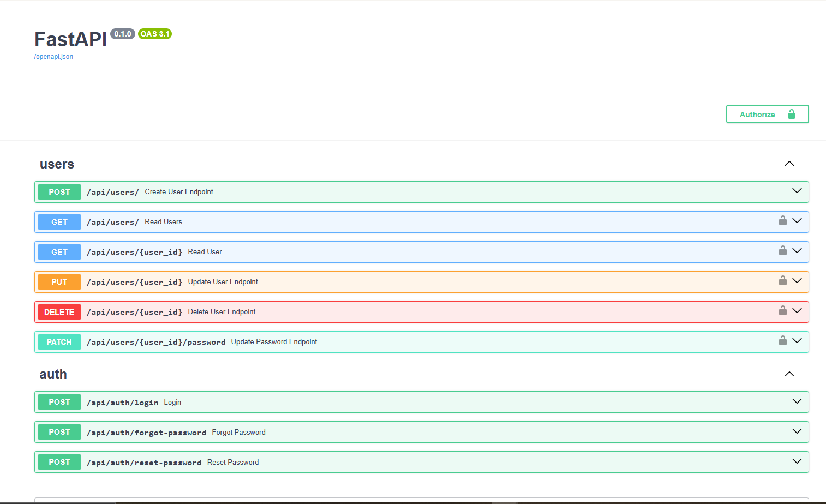The height and width of the screenshot is (504, 826).
Task: Click the GET badge on Read Users row
Action: pos(59,221)
